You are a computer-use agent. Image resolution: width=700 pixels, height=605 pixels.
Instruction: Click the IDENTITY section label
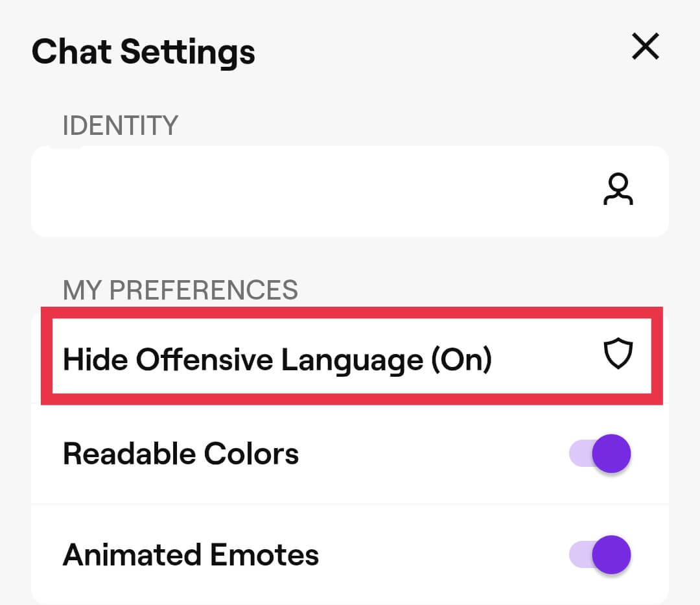point(121,125)
